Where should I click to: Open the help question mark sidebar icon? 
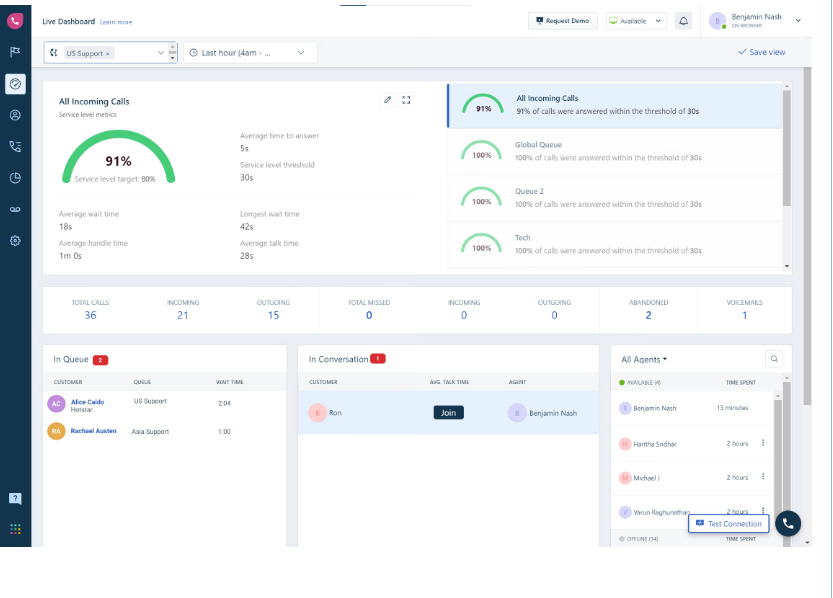coord(15,498)
